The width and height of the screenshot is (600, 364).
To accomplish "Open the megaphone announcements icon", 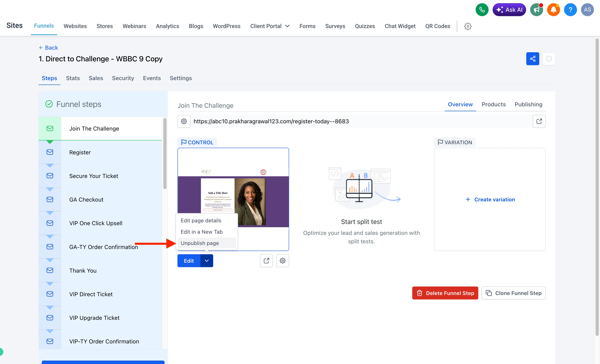I will [536, 10].
